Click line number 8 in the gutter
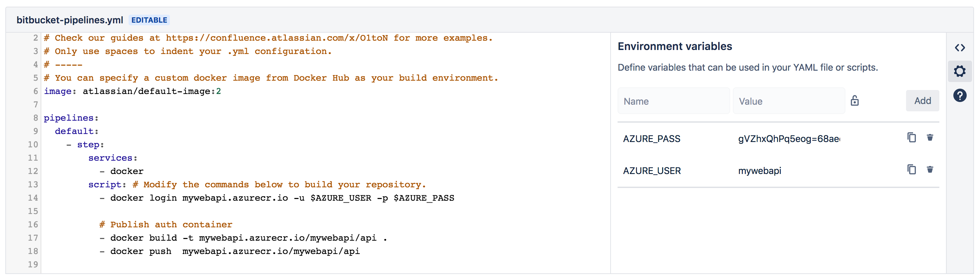The image size is (980, 280). click(x=35, y=118)
